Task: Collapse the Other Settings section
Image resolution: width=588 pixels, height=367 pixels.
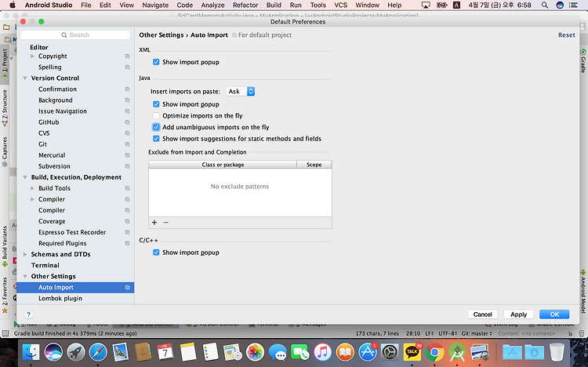Action: pos(25,276)
